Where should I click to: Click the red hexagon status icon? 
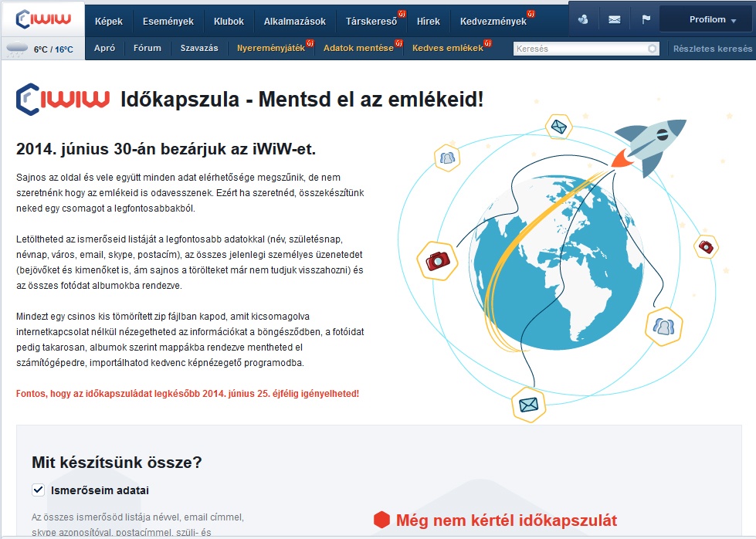pos(381,520)
